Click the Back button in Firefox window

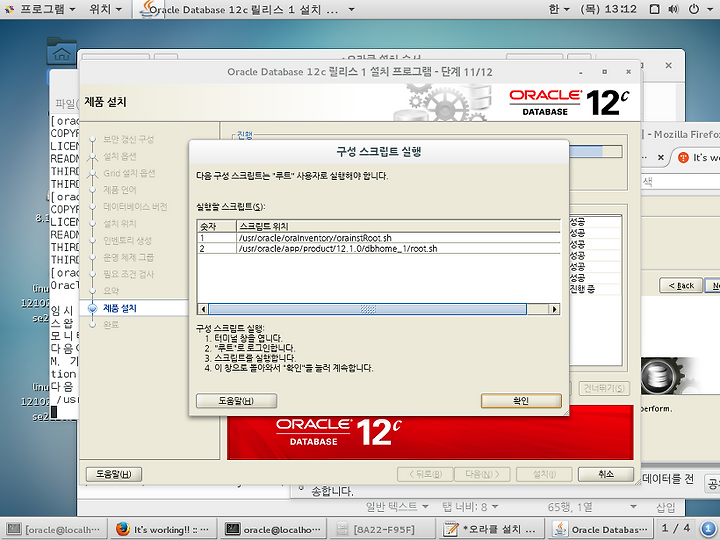pyautogui.click(x=681, y=285)
